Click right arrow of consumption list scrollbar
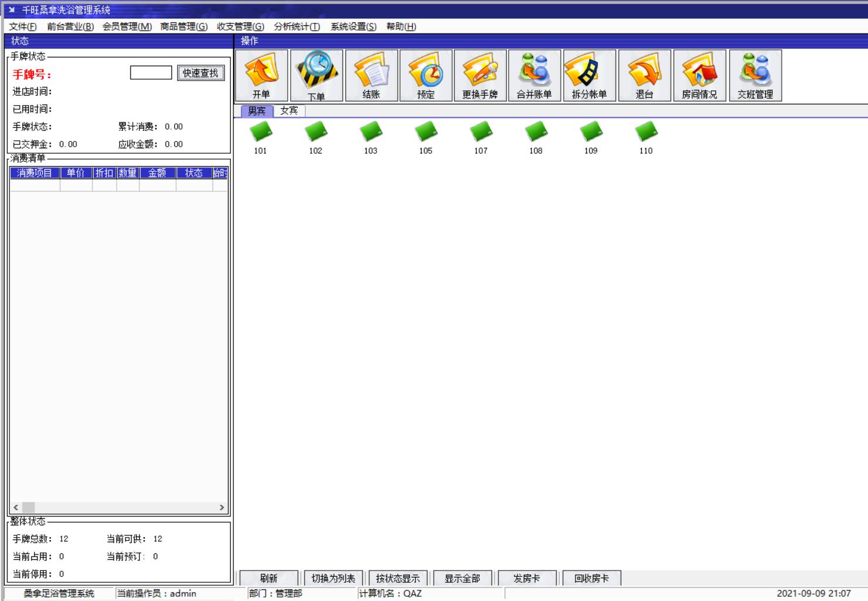868x601 pixels. (221, 507)
